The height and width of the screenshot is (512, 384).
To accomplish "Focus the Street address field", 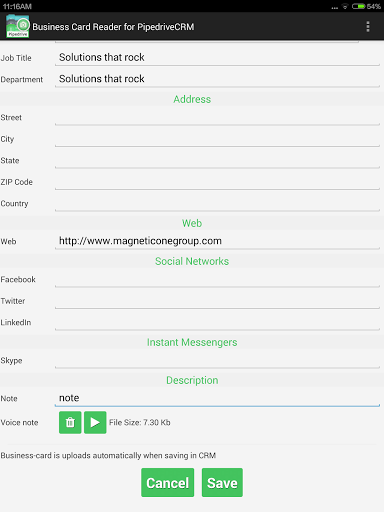I will (217, 117).
